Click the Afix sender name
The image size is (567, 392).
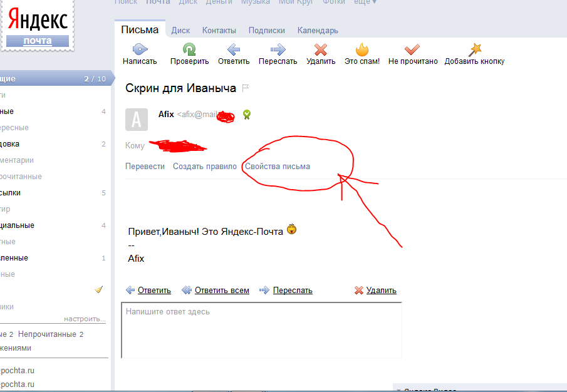(166, 114)
